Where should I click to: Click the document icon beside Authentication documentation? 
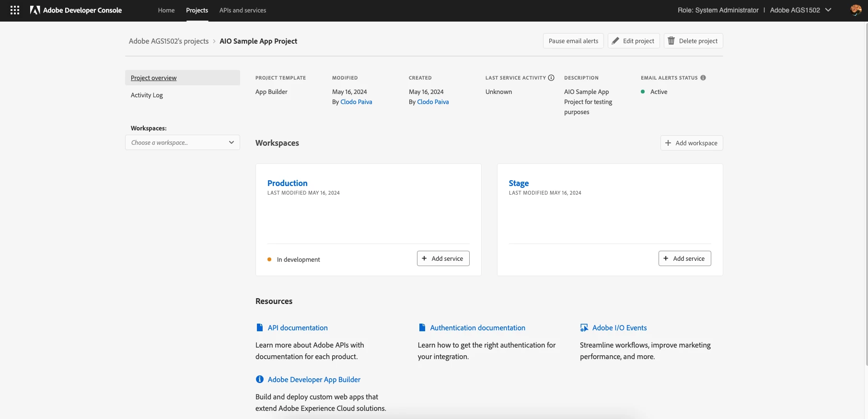(422, 327)
